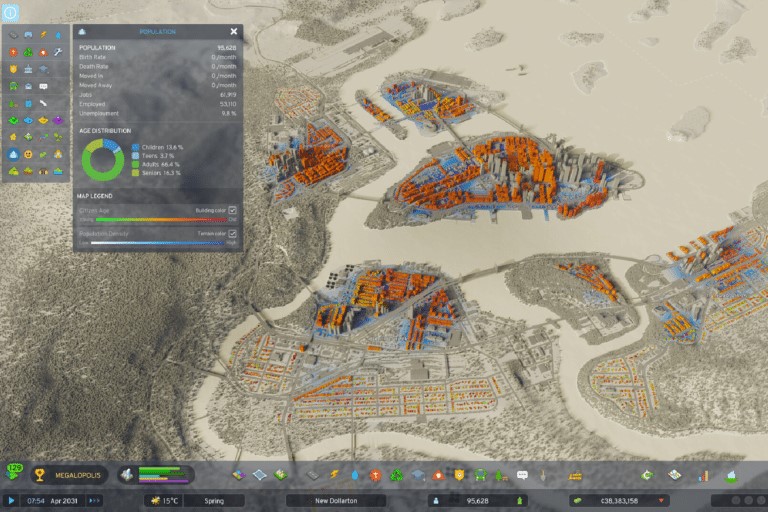
Task: Open Electricity services in bottom toolbar
Action: (335, 475)
